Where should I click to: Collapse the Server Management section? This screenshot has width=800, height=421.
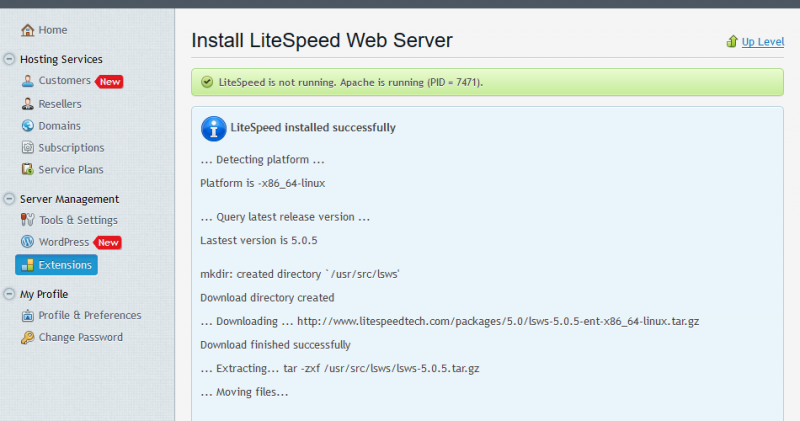tap(9, 199)
